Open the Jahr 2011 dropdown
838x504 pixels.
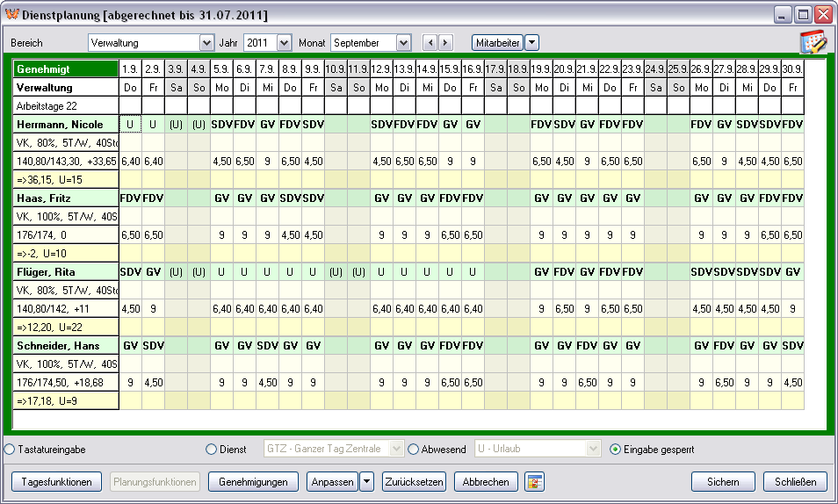[x=285, y=43]
